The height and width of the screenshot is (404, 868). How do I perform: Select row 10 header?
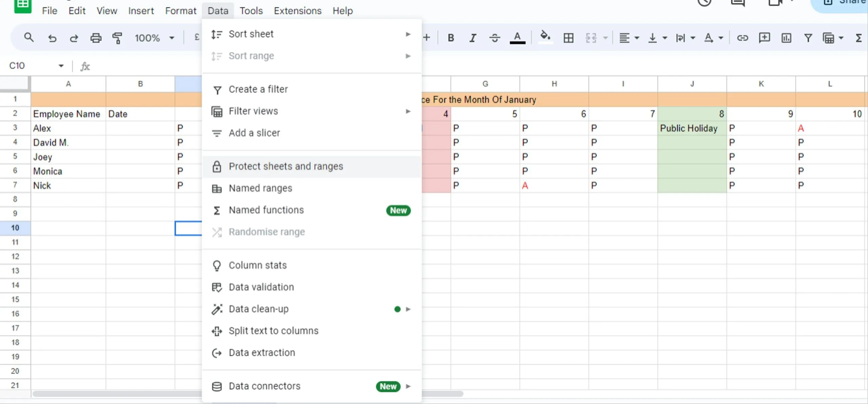[15, 228]
